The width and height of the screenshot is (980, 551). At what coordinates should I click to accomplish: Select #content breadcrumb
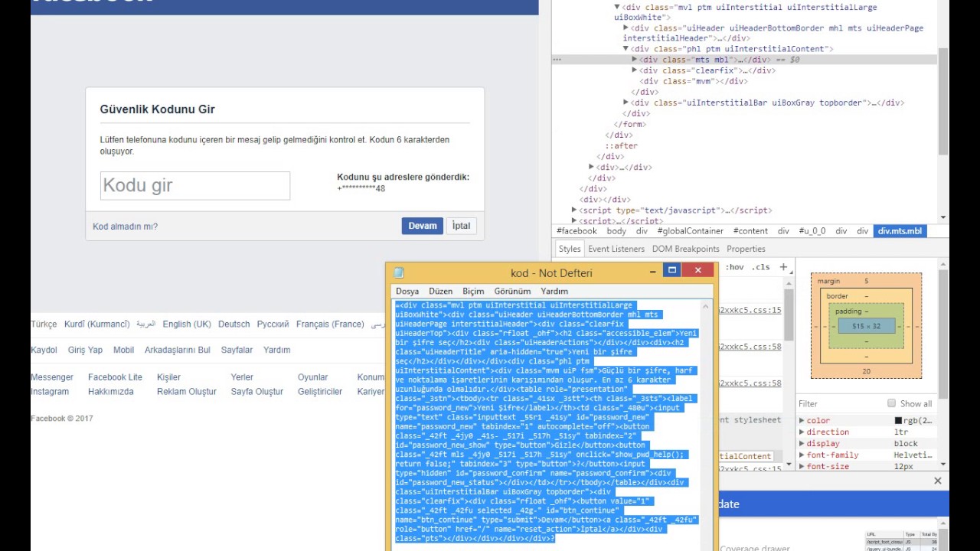(x=750, y=231)
